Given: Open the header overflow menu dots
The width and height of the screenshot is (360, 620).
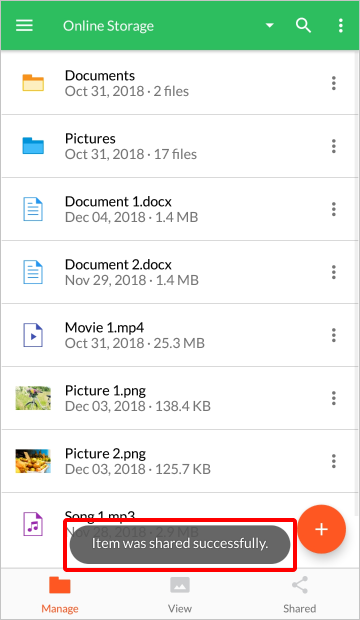Looking at the screenshot, I should [341, 26].
